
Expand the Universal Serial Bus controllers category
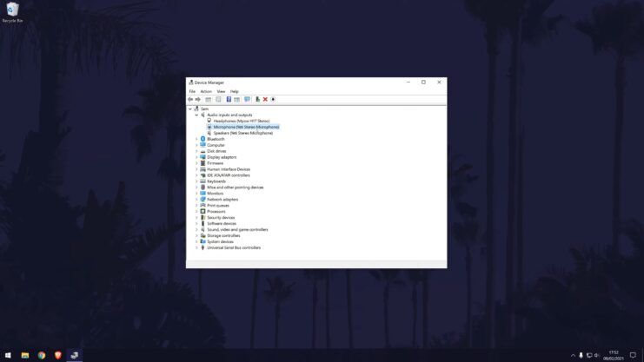pos(196,248)
